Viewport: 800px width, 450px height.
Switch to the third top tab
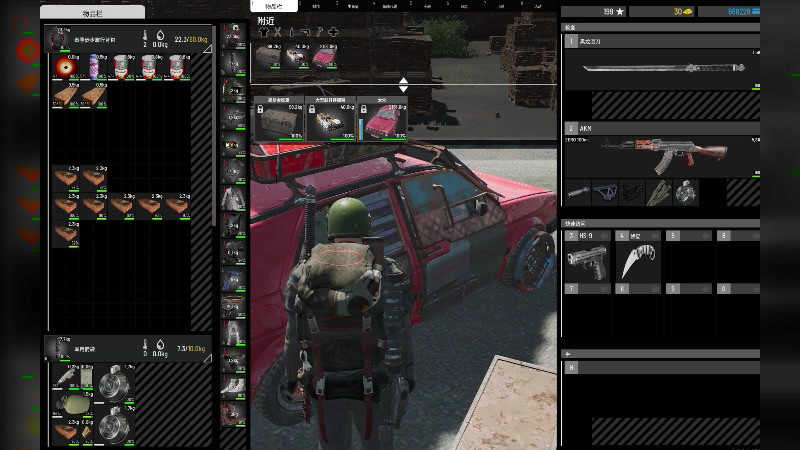click(353, 6)
